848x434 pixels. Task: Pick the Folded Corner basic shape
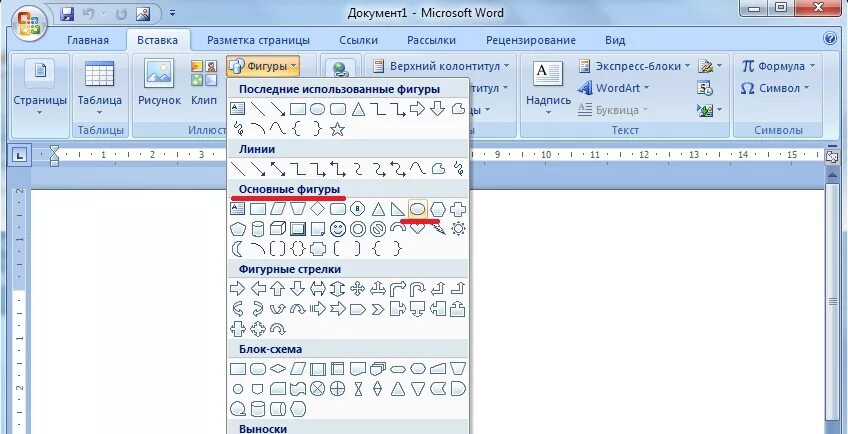tap(317, 229)
